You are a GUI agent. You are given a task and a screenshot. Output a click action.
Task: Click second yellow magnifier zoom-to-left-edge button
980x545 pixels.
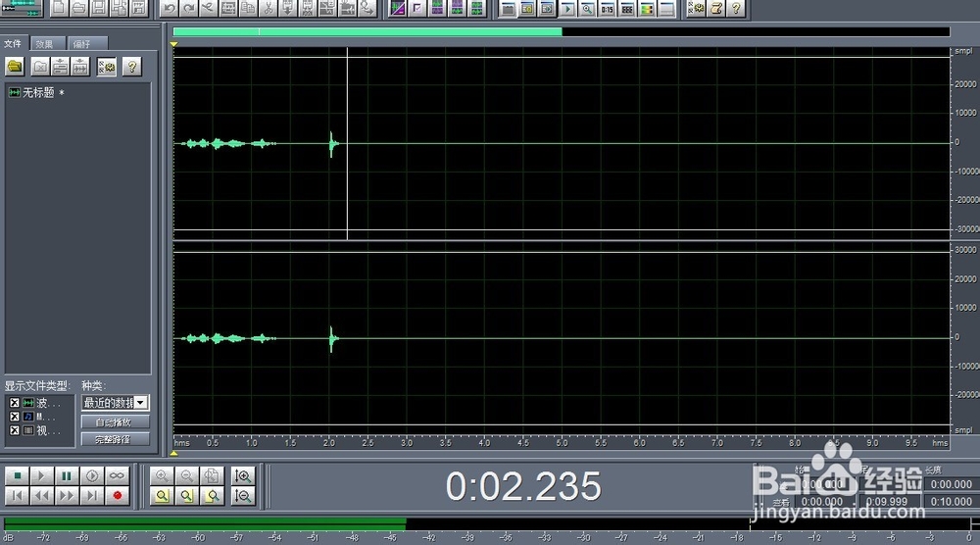(x=187, y=496)
